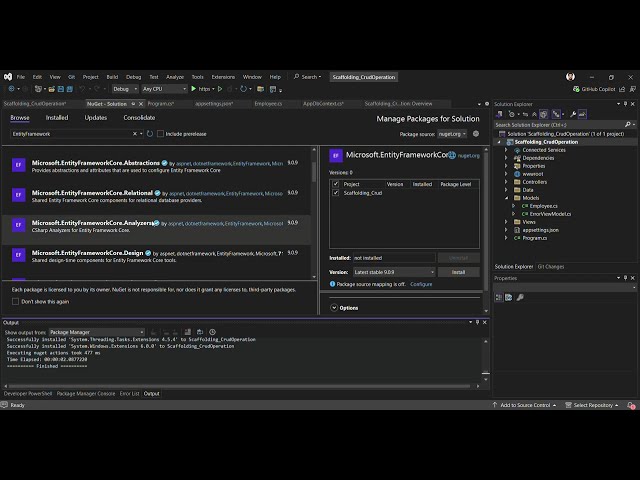This screenshot has height=480, width=640.
Task: Open the Debug configuration dropdown
Action: (124, 89)
